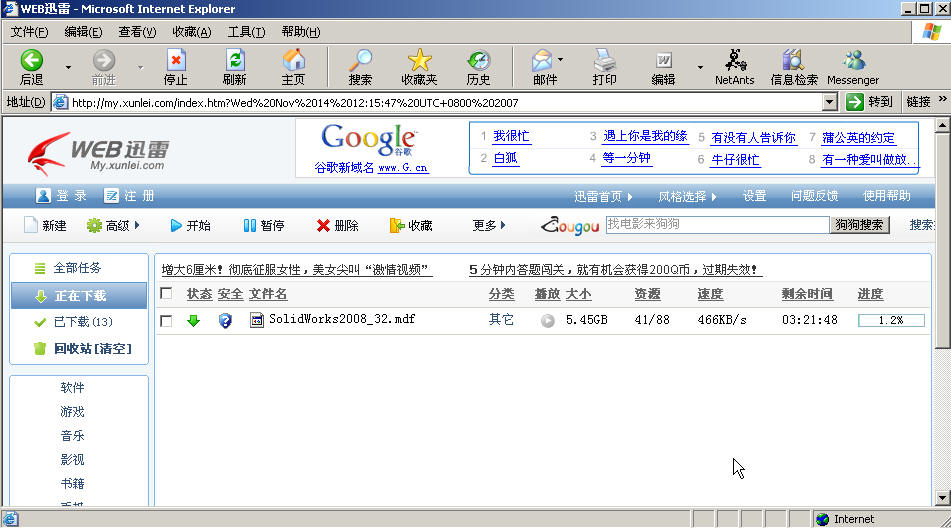This screenshot has width=951, height=528.
Task: Start download with 开始 play icon
Action: pyautogui.click(x=176, y=226)
